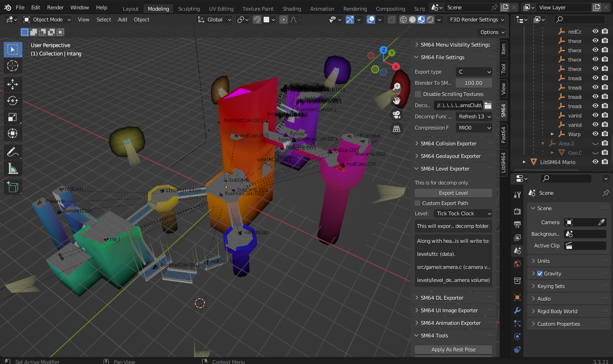Open the Level dropdown showing Tick Tock Clock
This screenshot has width=613, height=364.
[x=463, y=213]
